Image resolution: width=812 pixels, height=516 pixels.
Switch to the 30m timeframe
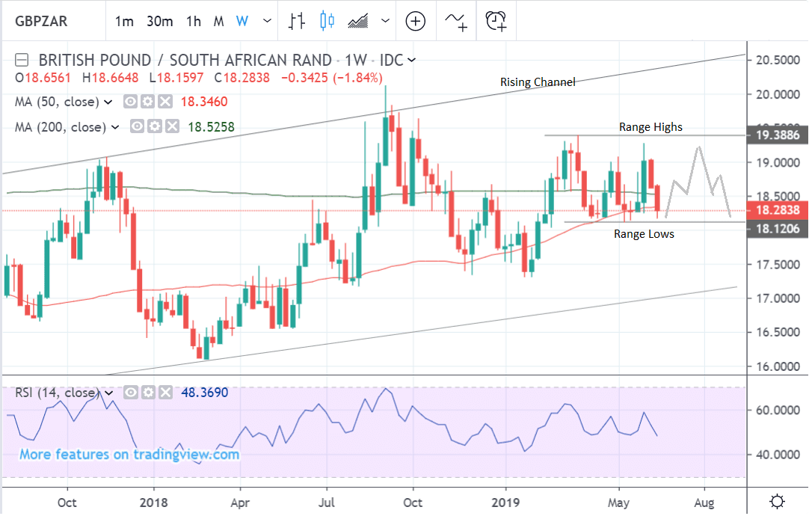(x=160, y=21)
